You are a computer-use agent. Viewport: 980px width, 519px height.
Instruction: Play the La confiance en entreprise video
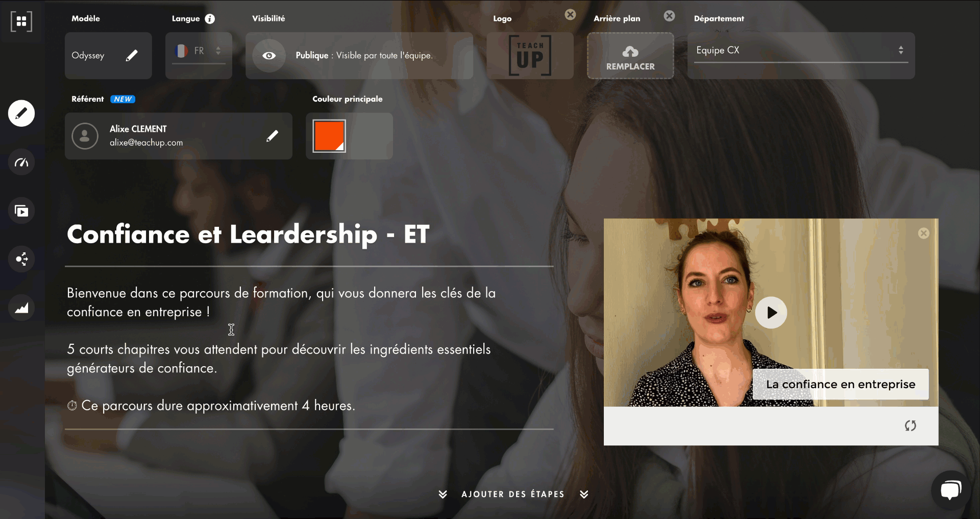pos(771,313)
